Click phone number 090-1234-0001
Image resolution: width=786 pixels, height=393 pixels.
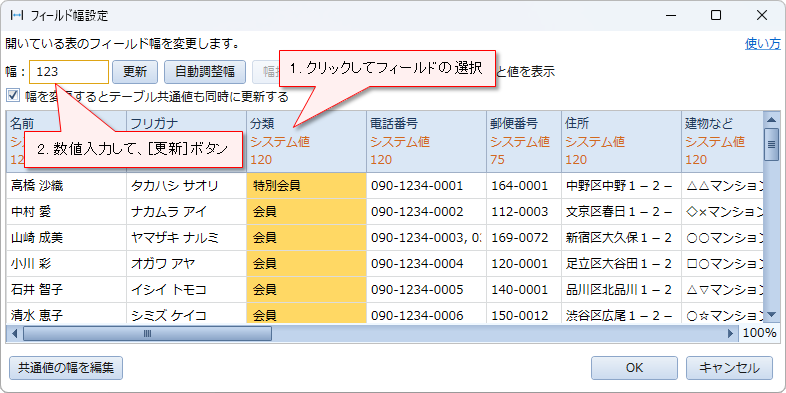tap(426, 186)
